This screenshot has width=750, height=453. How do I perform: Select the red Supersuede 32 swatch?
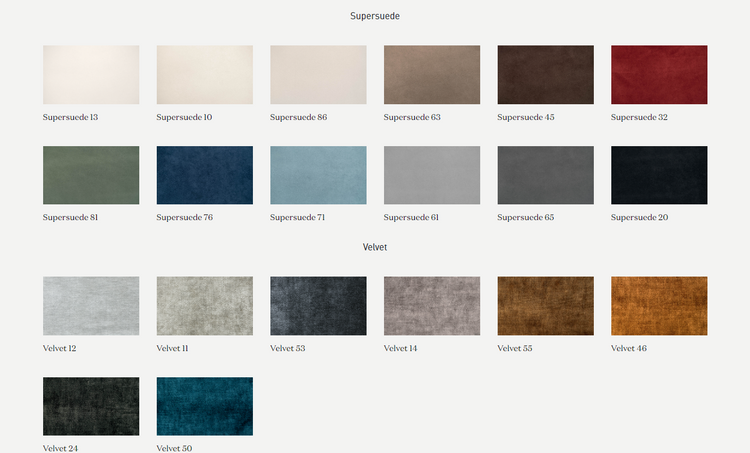tap(659, 74)
